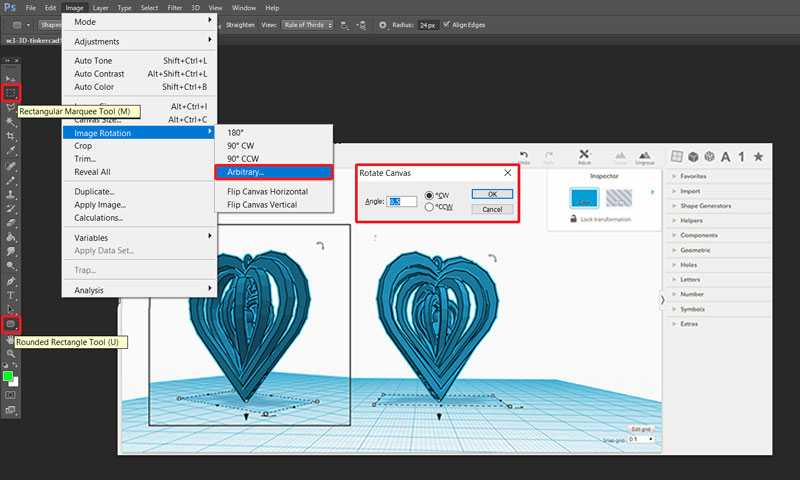Image resolution: width=800 pixels, height=480 pixels.
Task: Select the Magic Wand tool
Action: (x=11, y=122)
